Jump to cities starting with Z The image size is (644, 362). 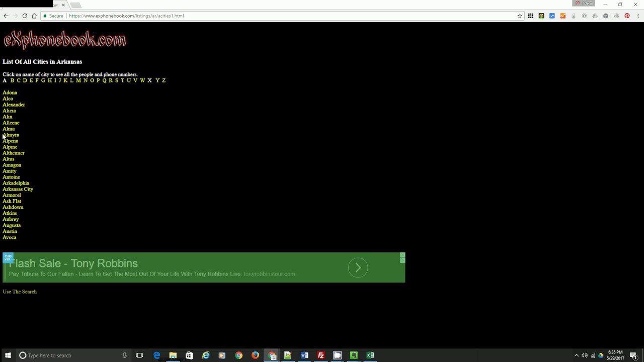pos(164,80)
